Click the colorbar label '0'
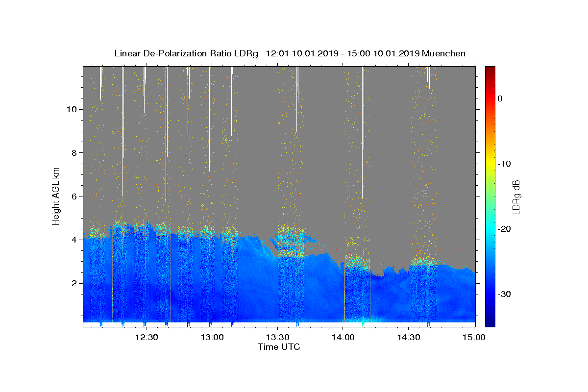This screenshot has height=392, width=588. [x=500, y=98]
